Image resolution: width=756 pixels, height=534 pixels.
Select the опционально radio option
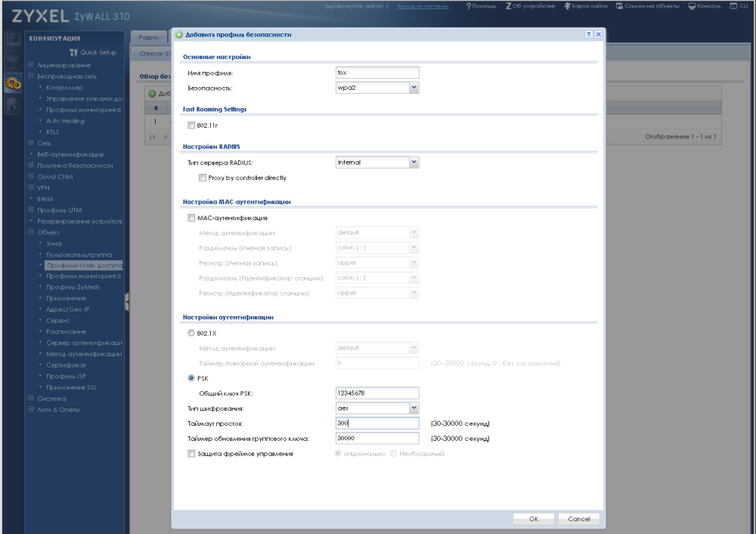[338, 453]
